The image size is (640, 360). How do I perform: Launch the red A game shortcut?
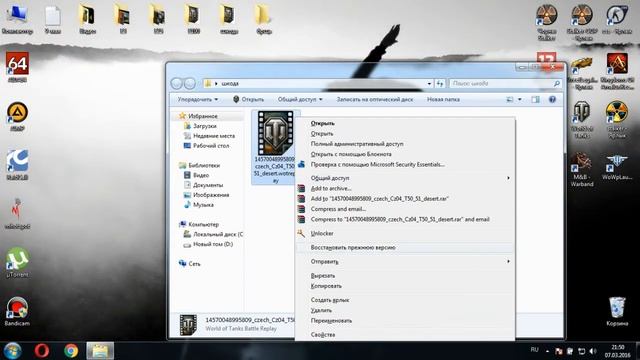click(x=617, y=71)
